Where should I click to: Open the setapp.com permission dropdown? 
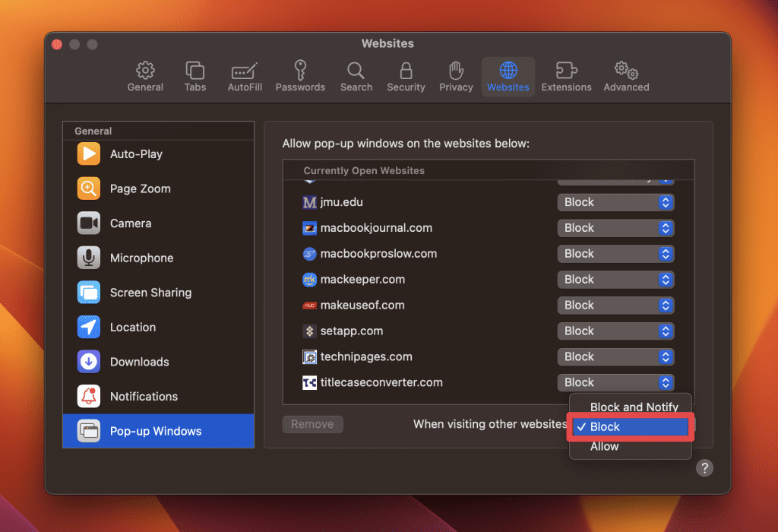click(x=615, y=331)
